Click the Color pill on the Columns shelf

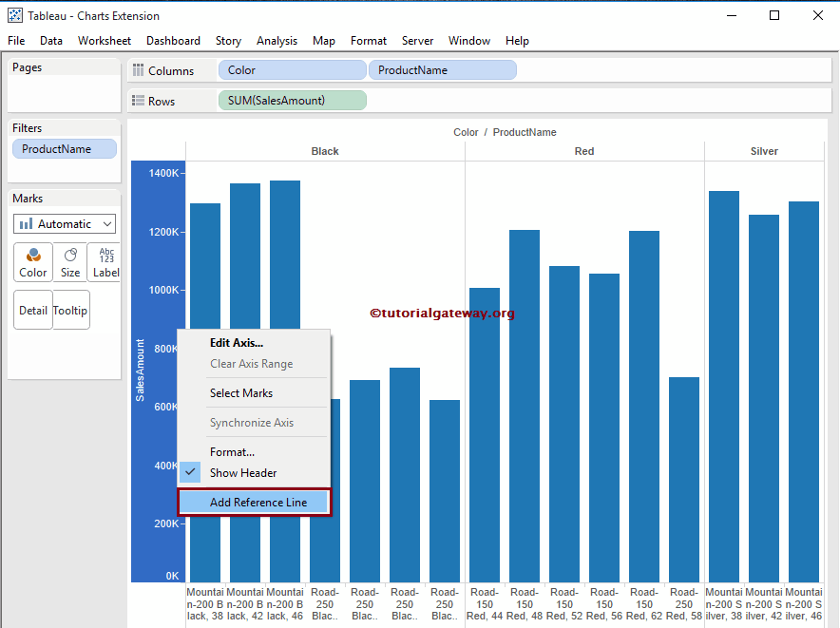coord(292,69)
